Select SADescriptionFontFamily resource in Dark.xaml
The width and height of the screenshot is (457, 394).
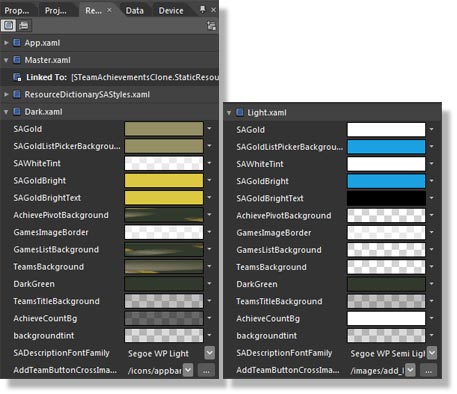(61, 353)
